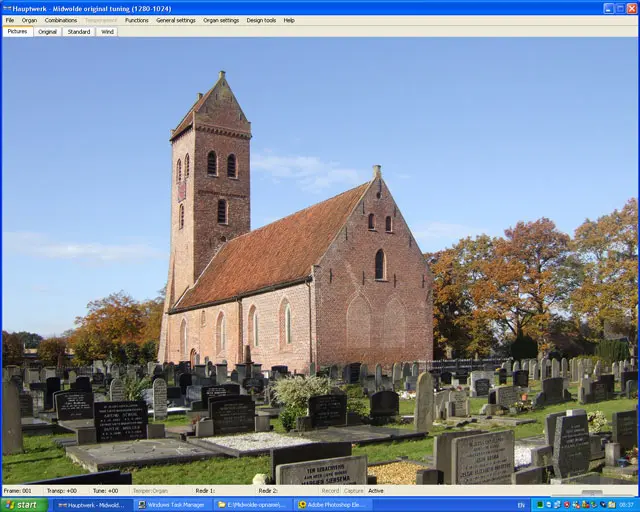This screenshot has height=512, width=640.
Task: Switch to the Pictures tab
Action: [x=17, y=32]
